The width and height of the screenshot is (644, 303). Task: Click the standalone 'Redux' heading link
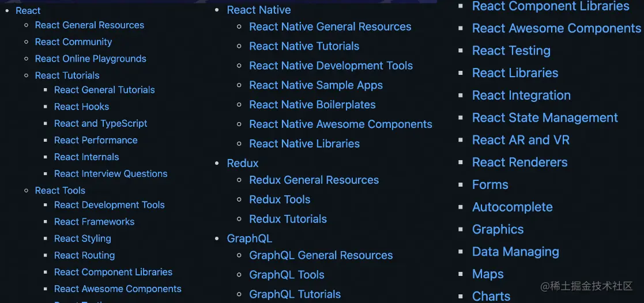point(243,164)
